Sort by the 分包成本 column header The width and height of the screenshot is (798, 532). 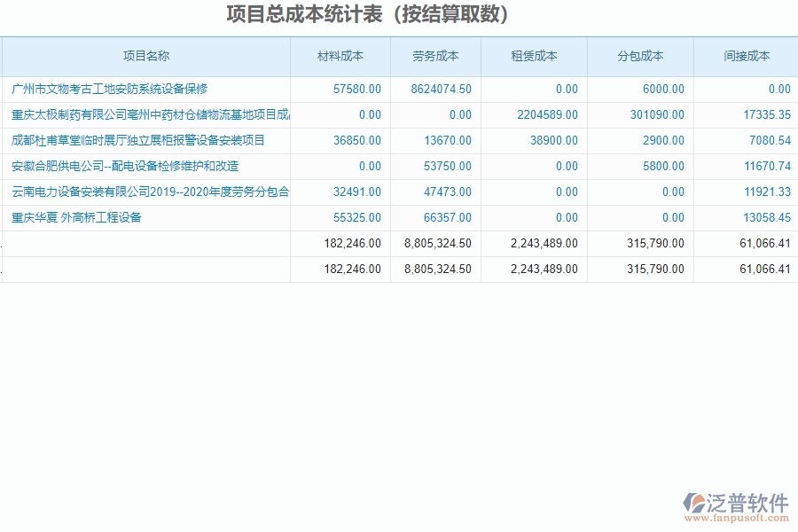[641, 55]
